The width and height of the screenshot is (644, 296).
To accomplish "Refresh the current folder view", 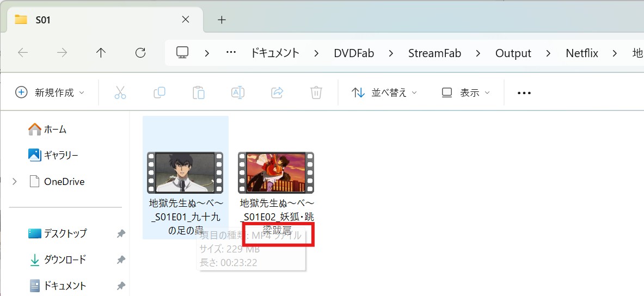I will [x=140, y=53].
